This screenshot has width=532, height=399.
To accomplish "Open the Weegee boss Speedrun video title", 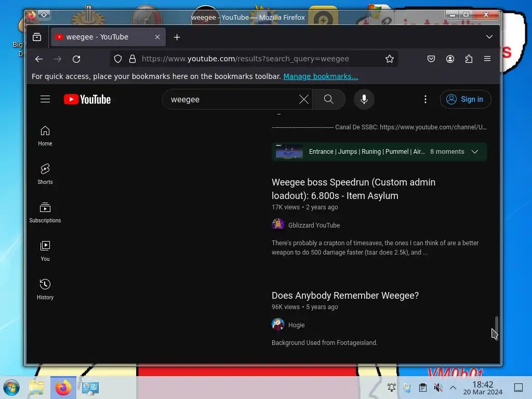I will pyautogui.click(x=353, y=189).
